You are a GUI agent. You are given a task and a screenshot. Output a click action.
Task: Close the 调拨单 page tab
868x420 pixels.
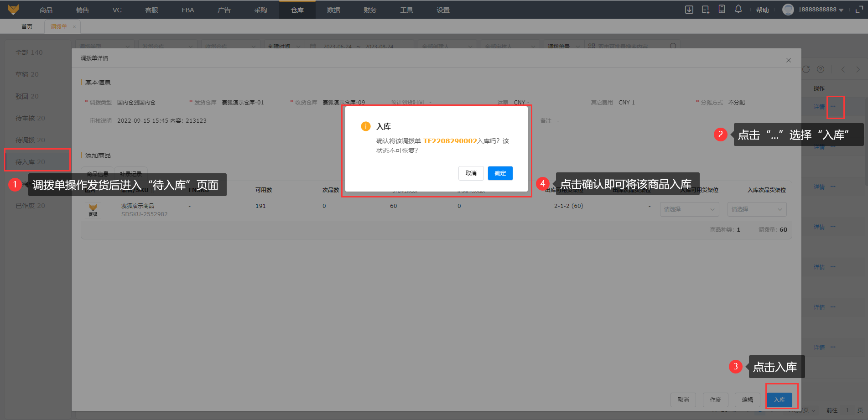pyautogui.click(x=74, y=26)
